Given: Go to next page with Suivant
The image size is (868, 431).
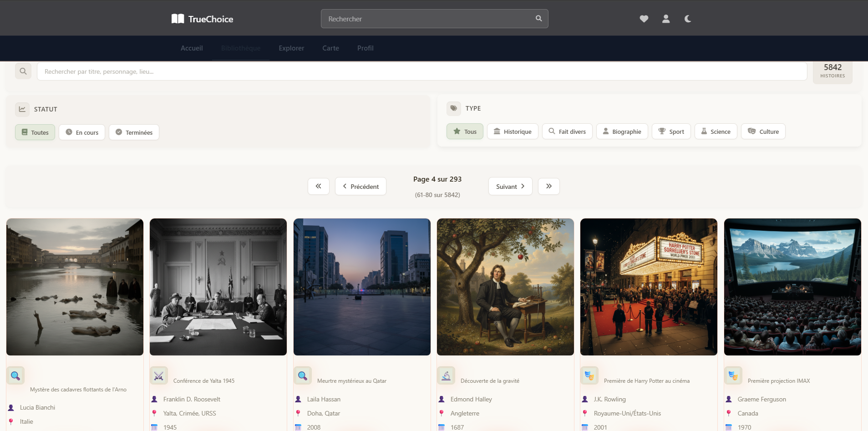Looking at the screenshot, I should coord(510,186).
